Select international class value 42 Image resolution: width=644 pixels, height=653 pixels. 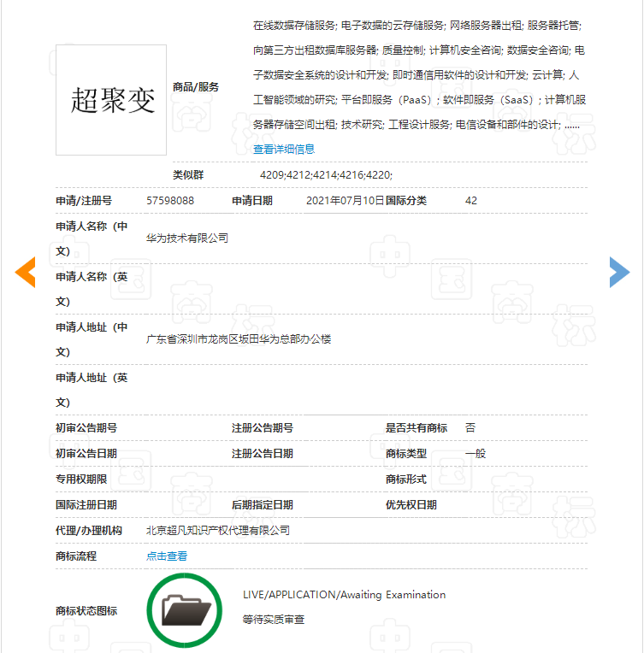[471, 201]
